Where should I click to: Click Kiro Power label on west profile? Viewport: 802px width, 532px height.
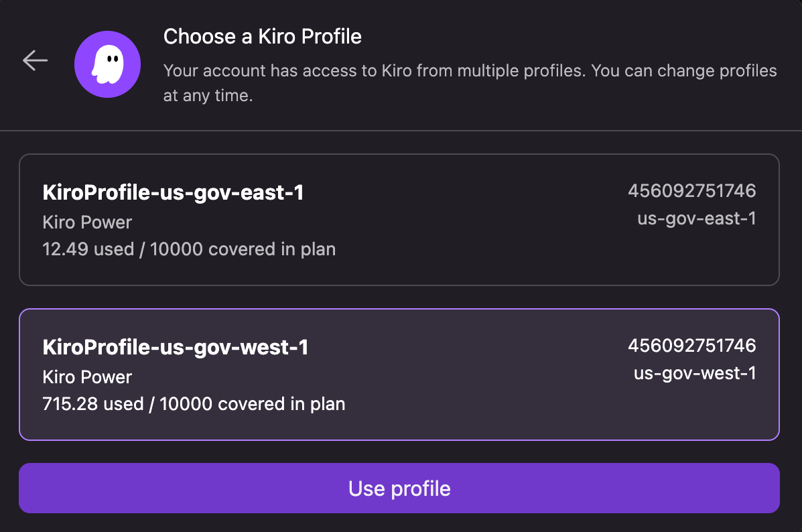[87, 377]
